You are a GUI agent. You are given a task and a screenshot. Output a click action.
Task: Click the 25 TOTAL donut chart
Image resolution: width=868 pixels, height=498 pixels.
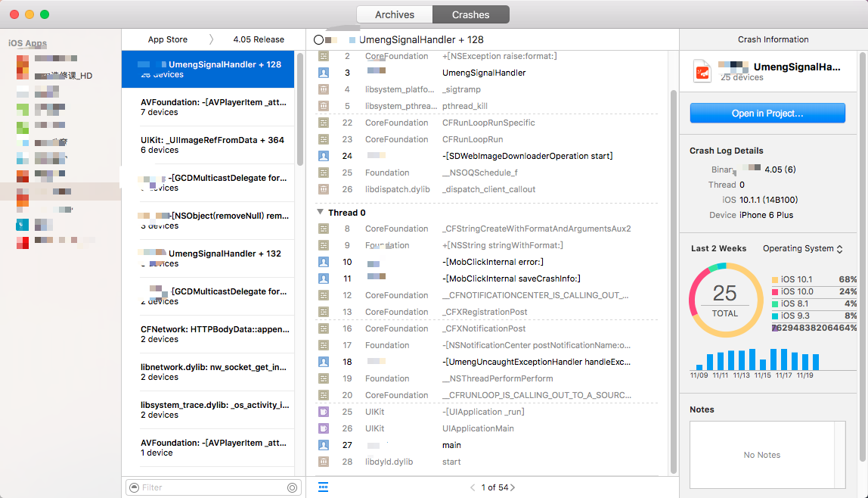tap(725, 300)
